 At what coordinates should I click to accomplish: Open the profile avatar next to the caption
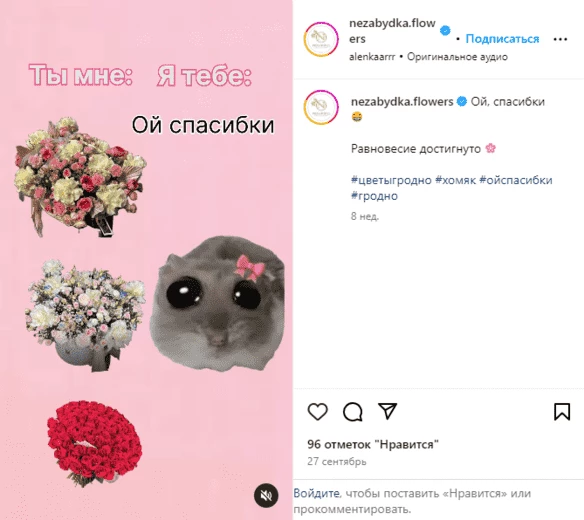click(321, 107)
